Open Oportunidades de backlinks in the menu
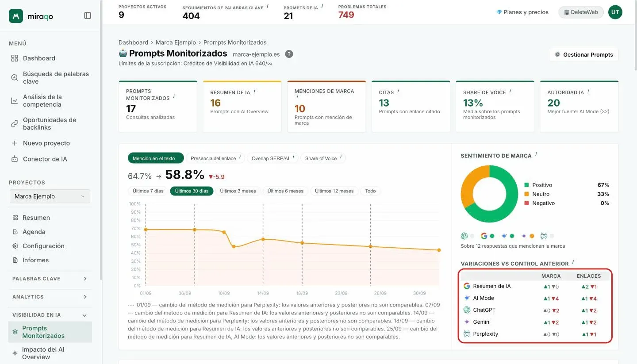The width and height of the screenshot is (637, 364). [x=50, y=124]
